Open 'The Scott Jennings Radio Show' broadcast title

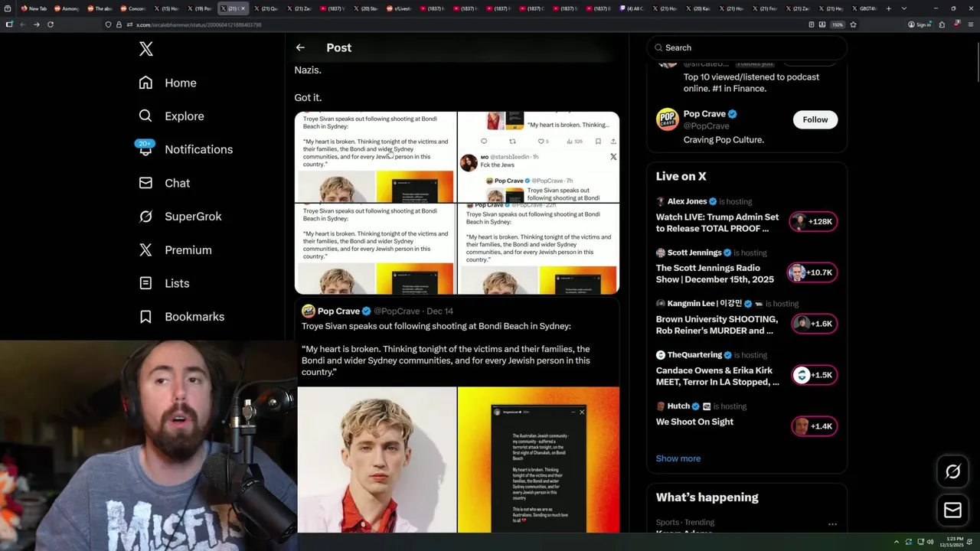[x=715, y=274]
